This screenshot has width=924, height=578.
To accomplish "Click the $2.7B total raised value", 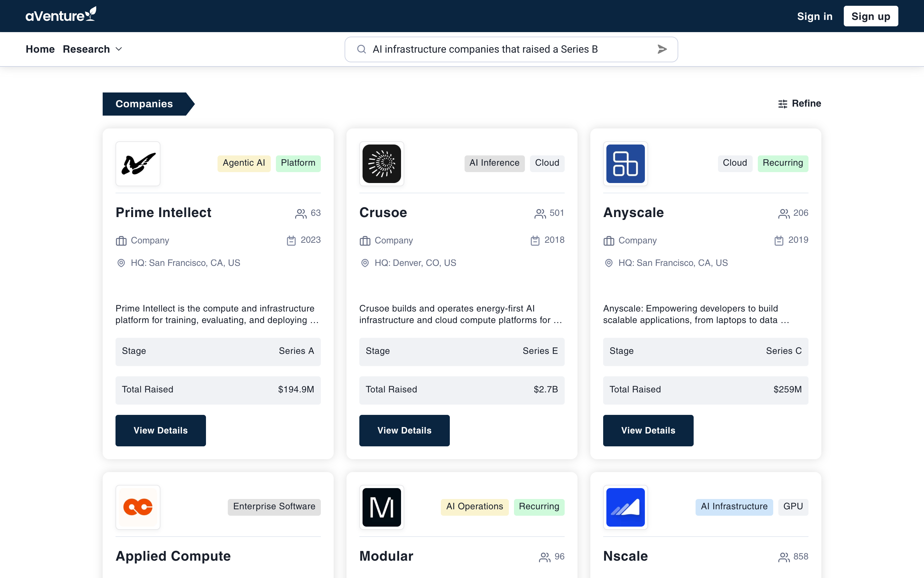I will [x=546, y=390].
